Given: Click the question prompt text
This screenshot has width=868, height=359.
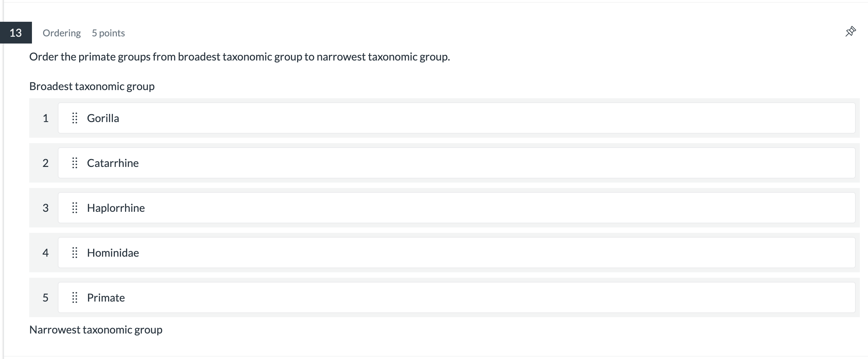Looking at the screenshot, I should (x=239, y=57).
